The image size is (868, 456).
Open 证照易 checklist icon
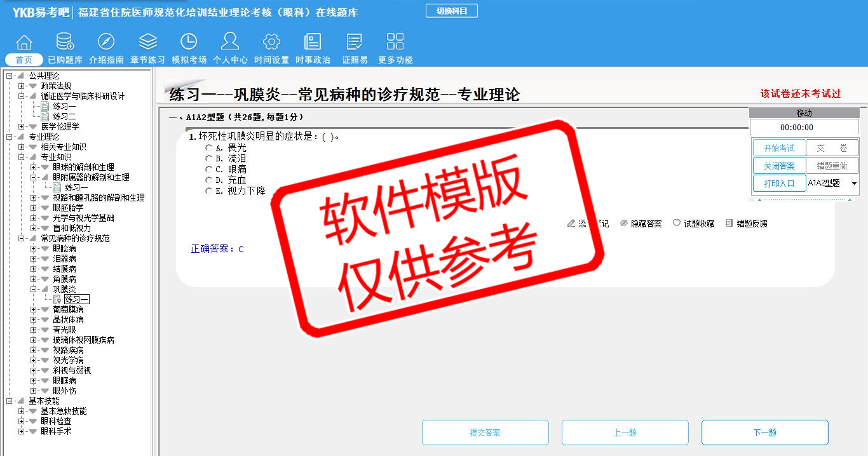coord(355,43)
